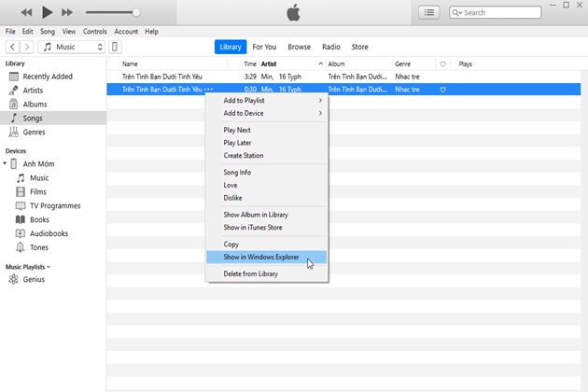
Task: Open Song Info from context menu
Action: click(x=267, y=173)
